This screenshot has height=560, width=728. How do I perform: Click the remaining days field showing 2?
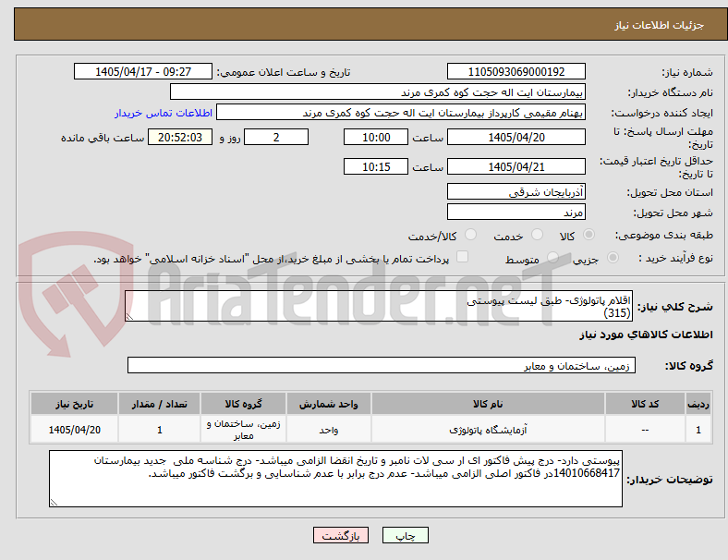[276, 137]
